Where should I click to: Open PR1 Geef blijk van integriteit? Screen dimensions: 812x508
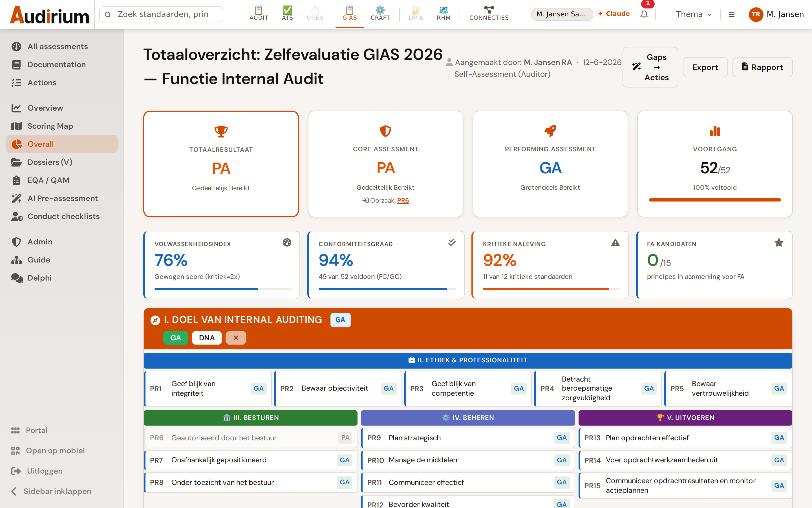coord(208,389)
